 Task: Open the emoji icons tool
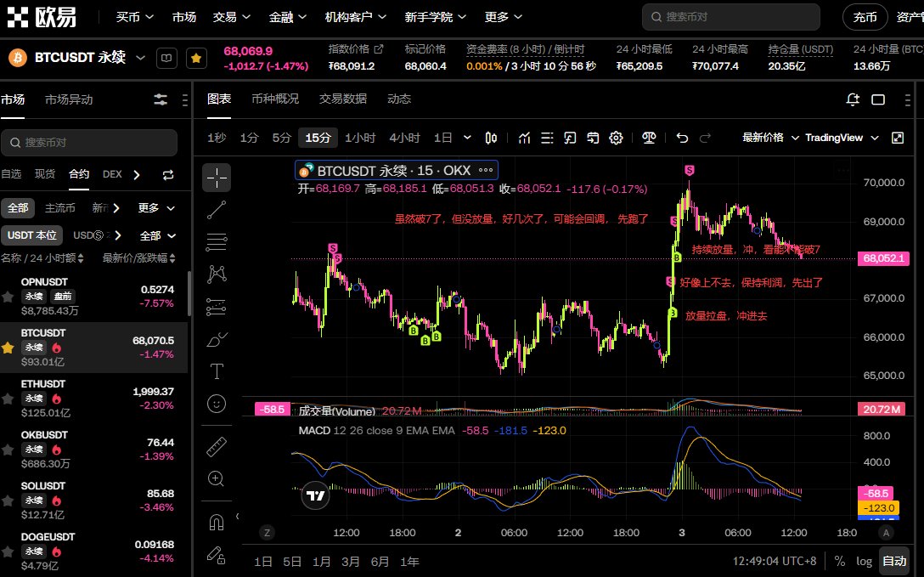pyautogui.click(x=217, y=404)
